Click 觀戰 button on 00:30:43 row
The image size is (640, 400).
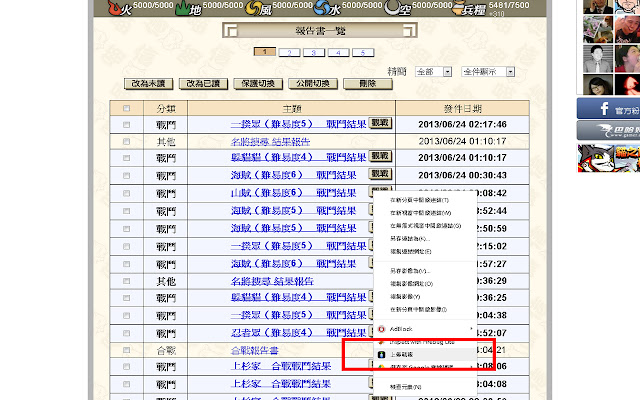point(380,174)
